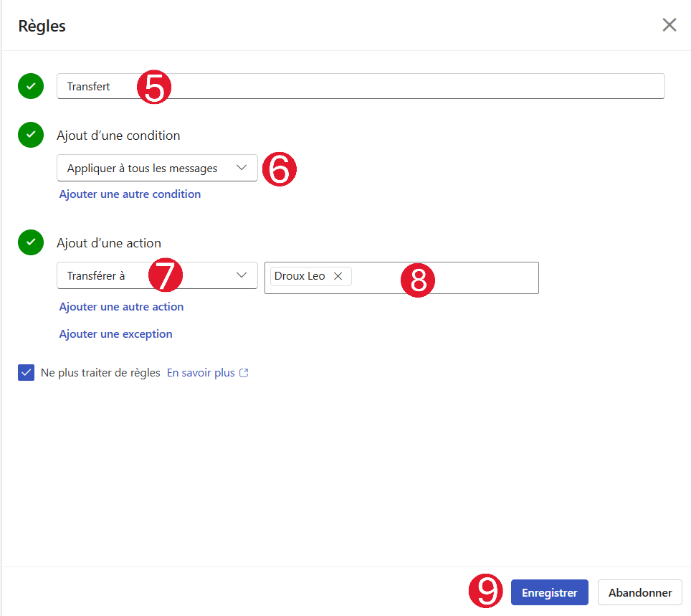Click the green checkmark beside the Transfert name field

(x=30, y=86)
